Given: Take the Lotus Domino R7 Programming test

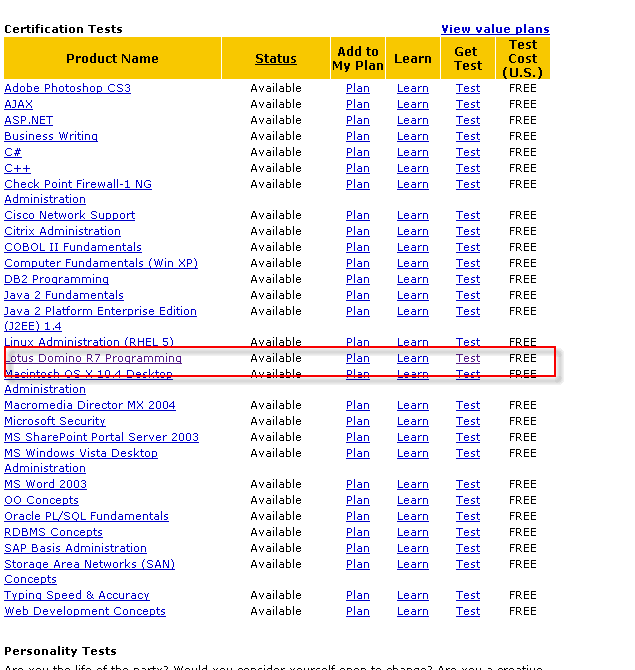Looking at the screenshot, I should pyautogui.click(x=468, y=358).
